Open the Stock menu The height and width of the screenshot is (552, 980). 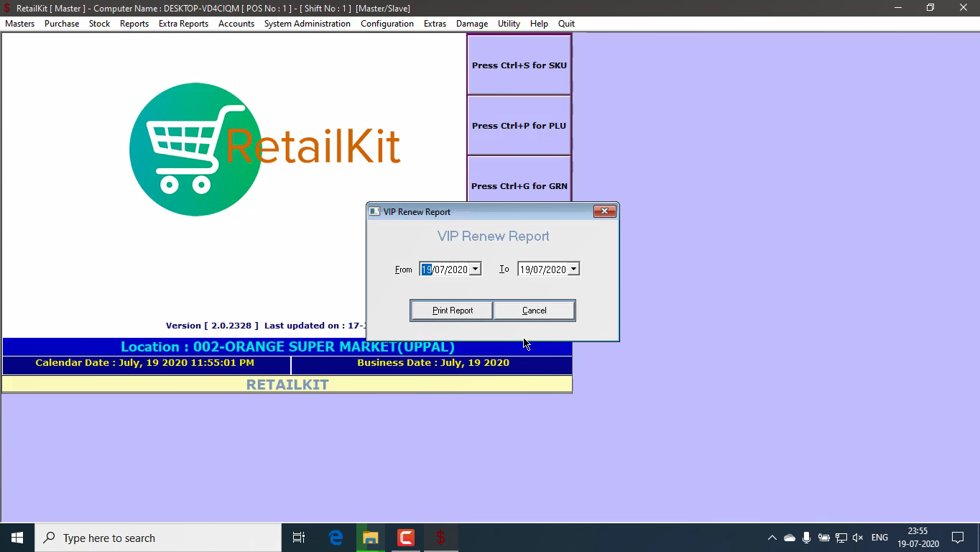pyautogui.click(x=99, y=24)
